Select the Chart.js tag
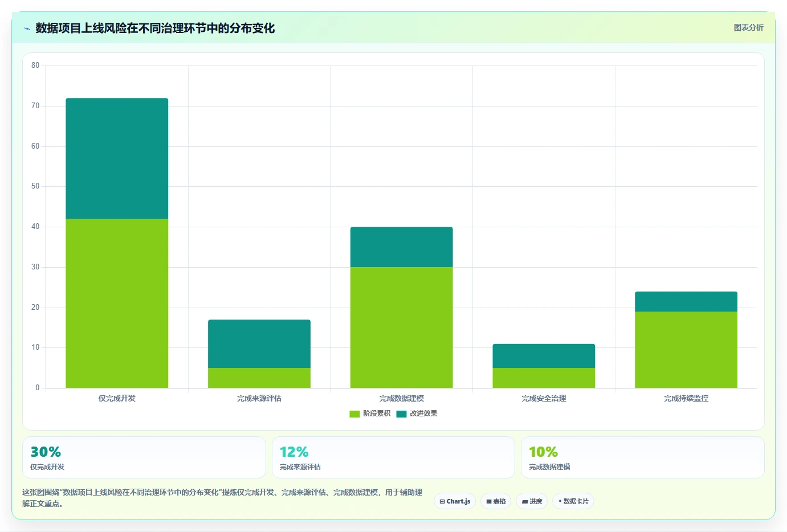This screenshot has width=787, height=532. point(455,501)
